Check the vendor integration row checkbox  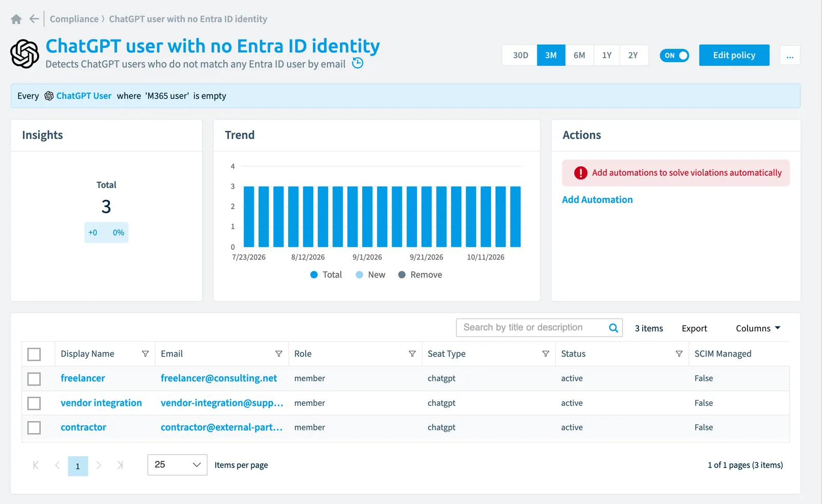click(34, 403)
